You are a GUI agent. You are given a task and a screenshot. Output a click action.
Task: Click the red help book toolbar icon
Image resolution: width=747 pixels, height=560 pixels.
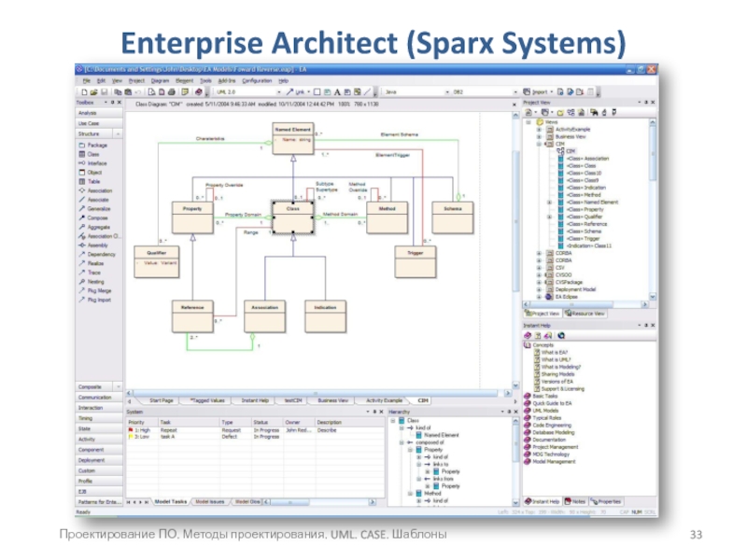(199, 91)
